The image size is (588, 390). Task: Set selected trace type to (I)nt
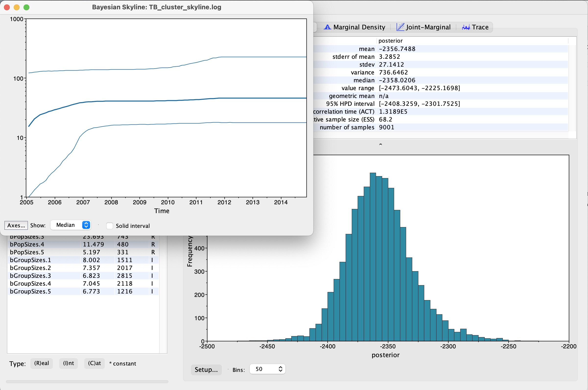[x=68, y=363]
